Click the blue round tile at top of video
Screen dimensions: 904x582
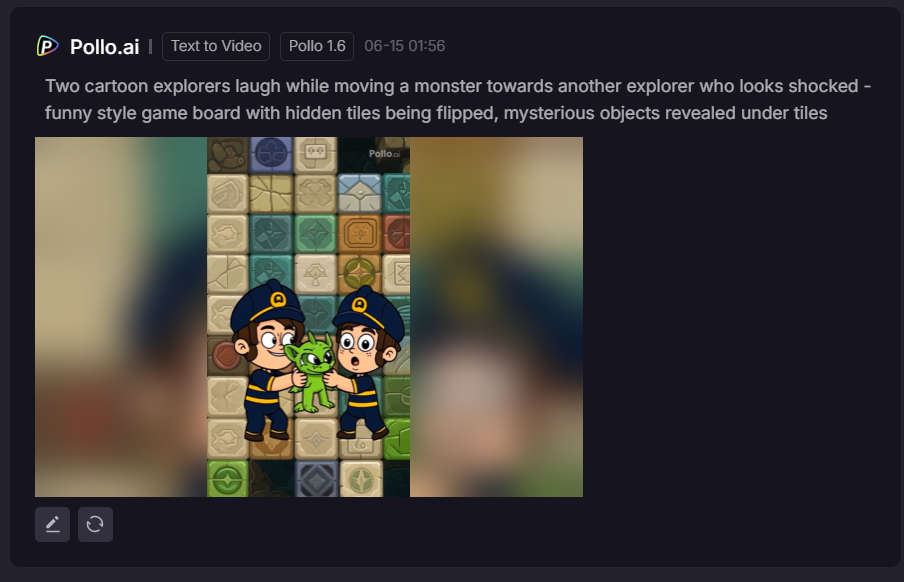click(271, 155)
